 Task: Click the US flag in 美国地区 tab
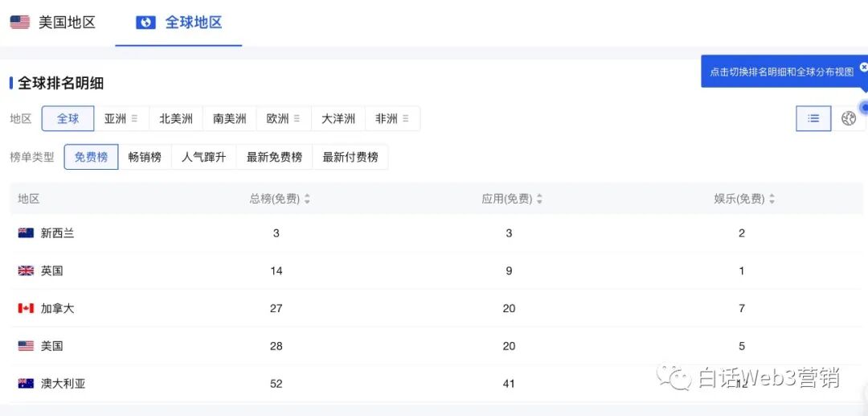click(20, 23)
